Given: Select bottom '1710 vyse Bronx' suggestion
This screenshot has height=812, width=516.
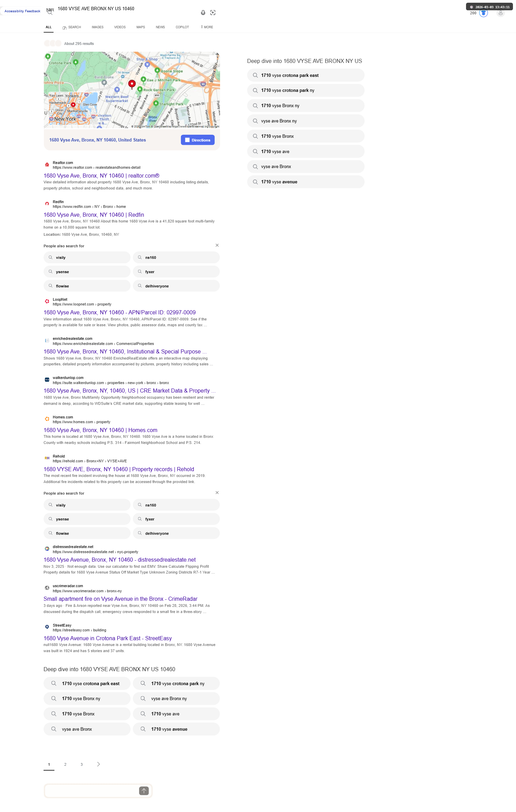Looking at the screenshot, I should [87, 714].
